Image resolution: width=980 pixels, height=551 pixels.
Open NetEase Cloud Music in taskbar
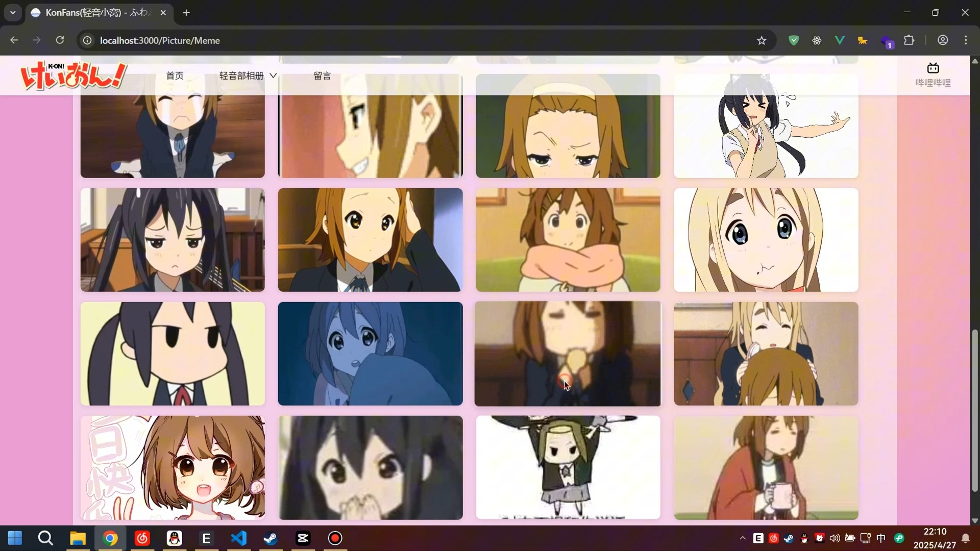(x=142, y=538)
